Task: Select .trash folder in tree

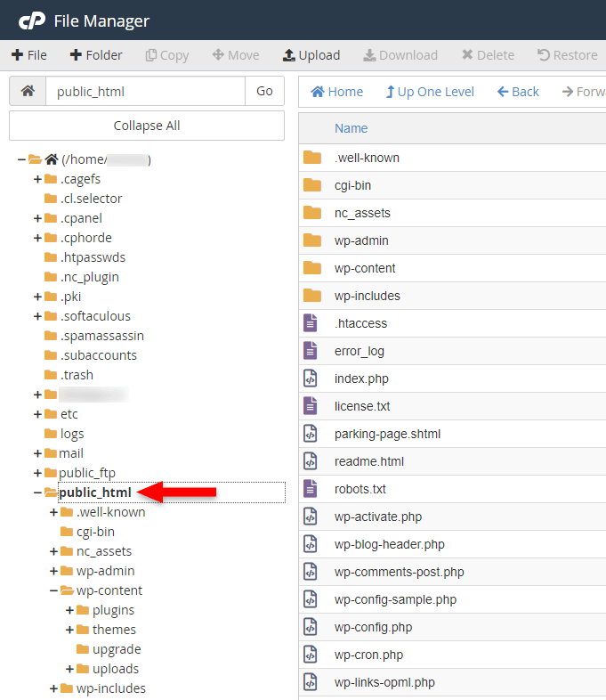Action: (x=77, y=375)
